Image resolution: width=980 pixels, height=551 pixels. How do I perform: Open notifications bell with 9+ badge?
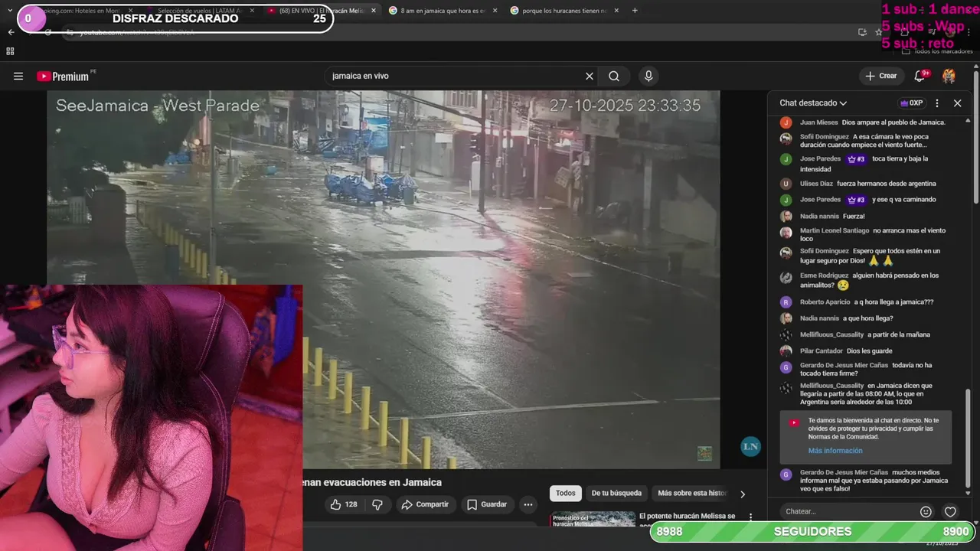(x=921, y=76)
